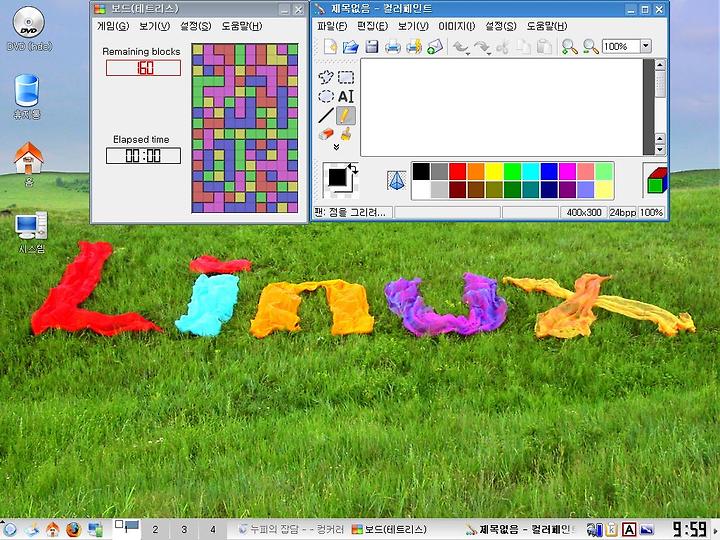Swap foreground and background colors

353,169
